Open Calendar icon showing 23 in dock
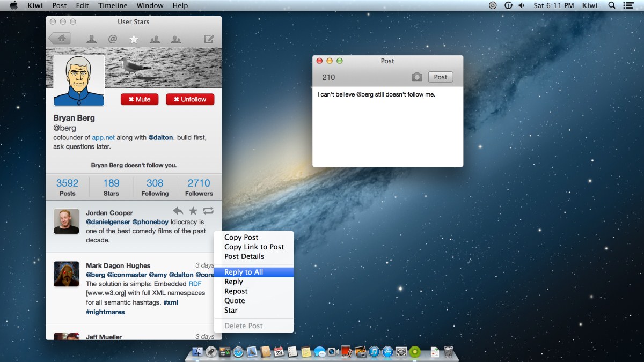Screen dimensions: 644x362 coord(279,352)
